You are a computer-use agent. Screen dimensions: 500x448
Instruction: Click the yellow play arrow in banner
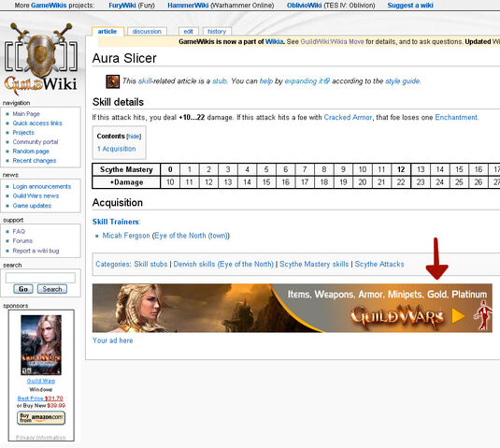[x=459, y=316]
